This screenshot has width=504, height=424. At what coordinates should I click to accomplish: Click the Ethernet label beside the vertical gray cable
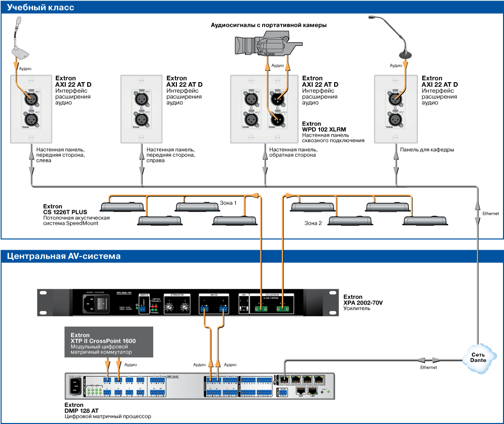click(x=490, y=213)
